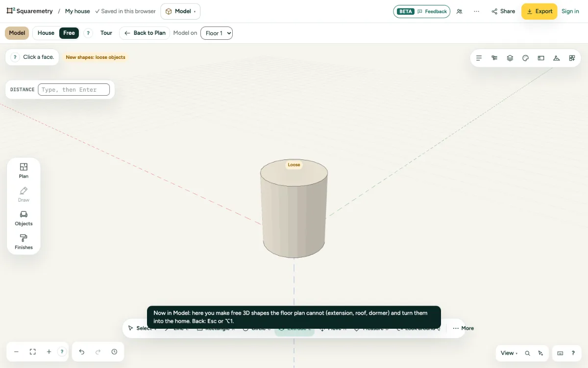Start the Tour tab
The image size is (588, 368).
[106, 33]
